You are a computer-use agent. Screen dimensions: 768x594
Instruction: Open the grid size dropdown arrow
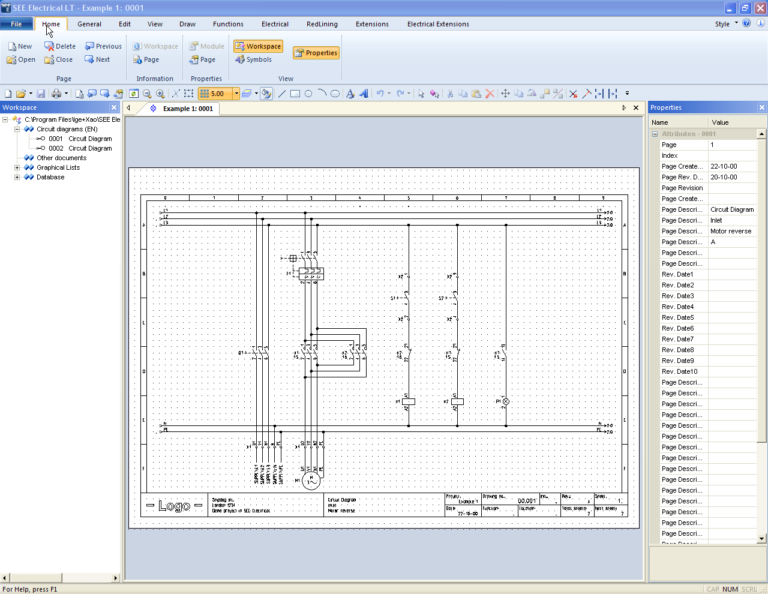[x=236, y=94]
